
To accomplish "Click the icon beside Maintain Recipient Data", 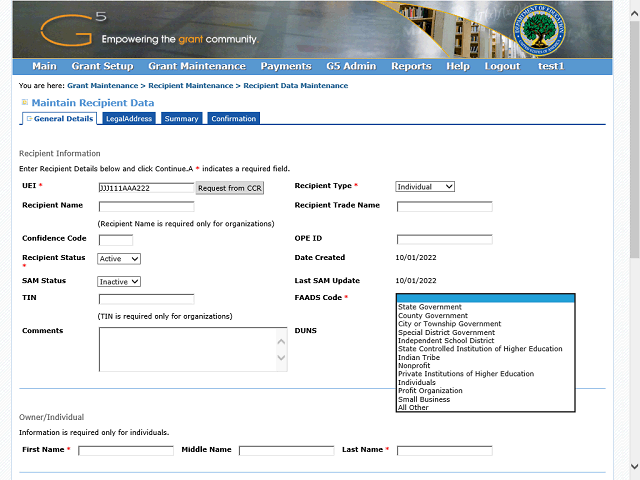I will click(24, 103).
